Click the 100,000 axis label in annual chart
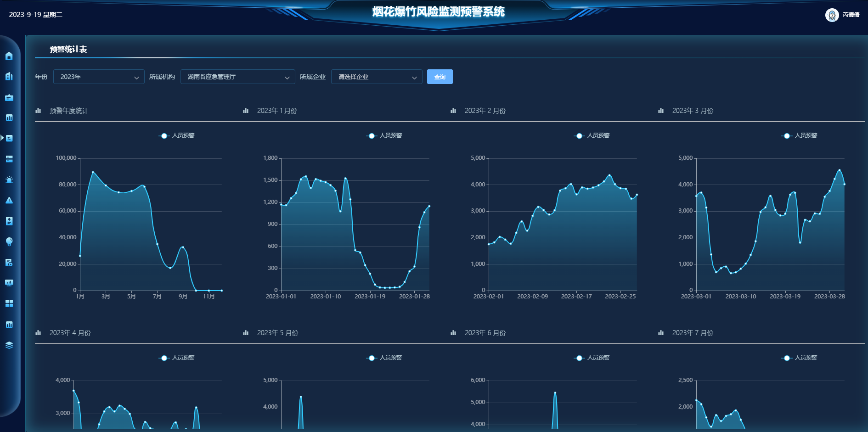Screen dimensions: 868x432 pos(66,158)
